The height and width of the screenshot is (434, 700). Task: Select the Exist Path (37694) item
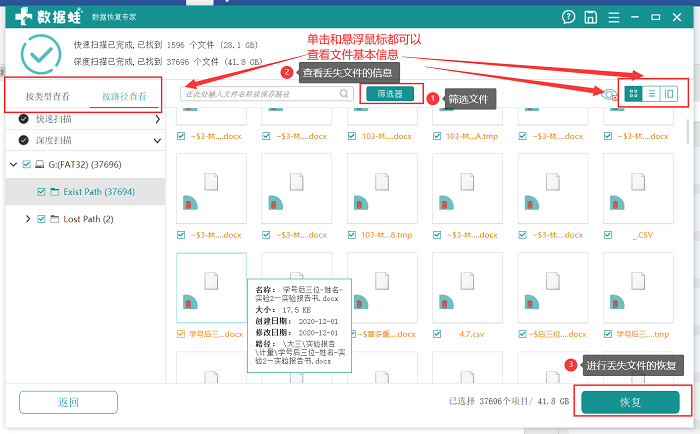(85, 192)
